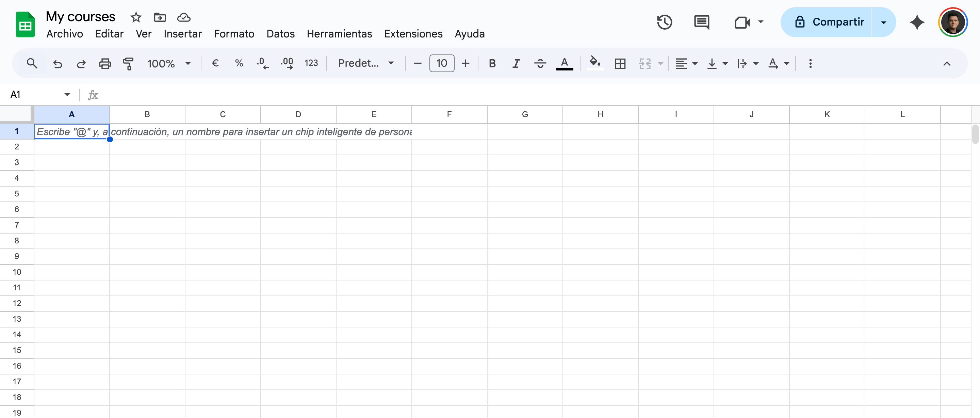Open version history clock icon
The width and height of the screenshot is (980, 418).
pyautogui.click(x=664, y=22)
